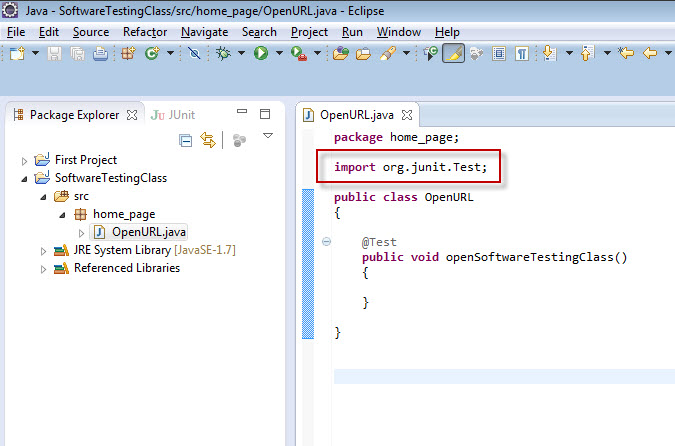Open the Source menu
The height and width of the screenshot is (446, 675).
click(x=91, y=32)
